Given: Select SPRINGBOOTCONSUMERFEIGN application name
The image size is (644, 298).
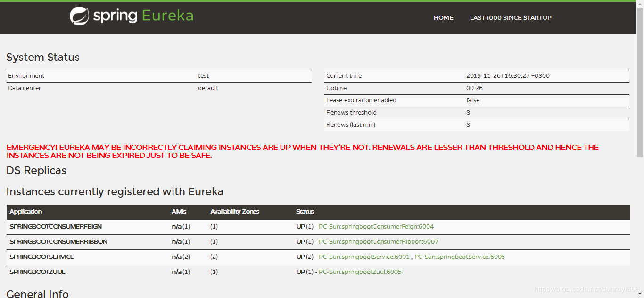Looking at the screenshot, I should (x=56, y=227).
